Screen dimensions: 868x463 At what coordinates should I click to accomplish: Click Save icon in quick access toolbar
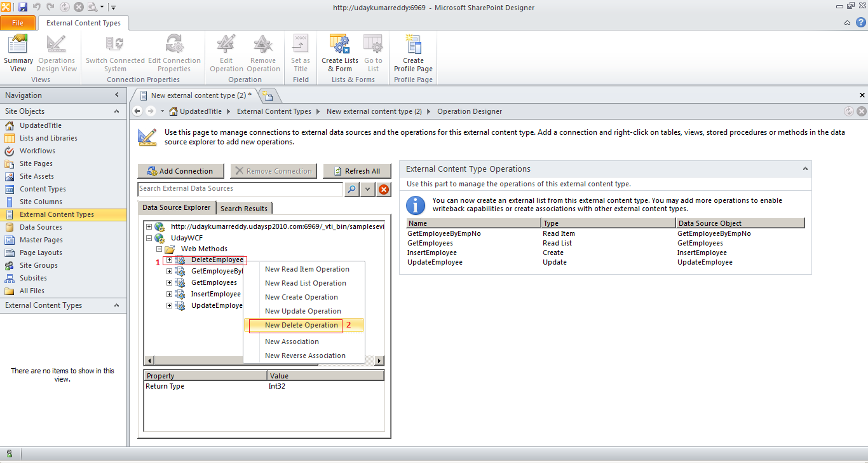pos(23,7)
